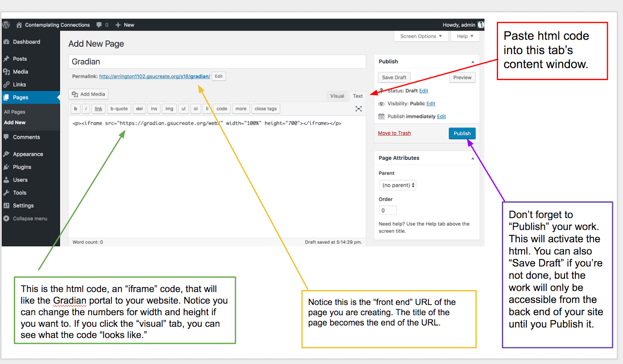The height and width of the screenshot is (364, 623).
Task: Collapse the Publish panel
Action: click(x=473, y=62)
